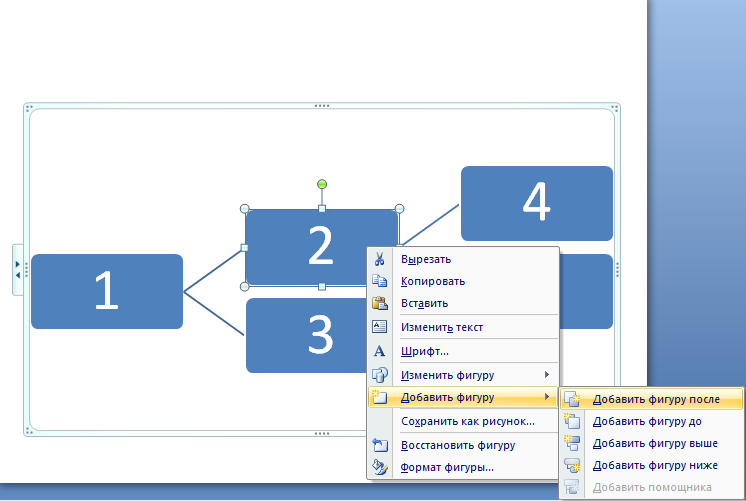Click top-left corner handle of shape 2

245,208
